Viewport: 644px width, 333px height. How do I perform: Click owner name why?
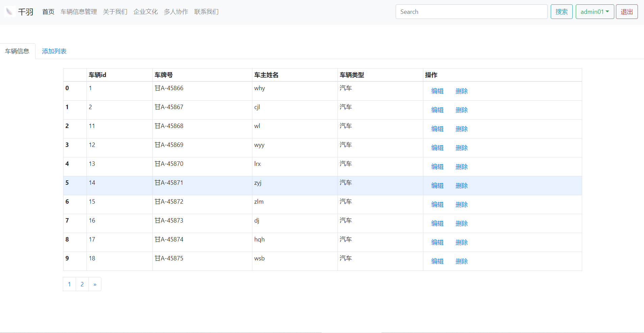coord(259,88)
